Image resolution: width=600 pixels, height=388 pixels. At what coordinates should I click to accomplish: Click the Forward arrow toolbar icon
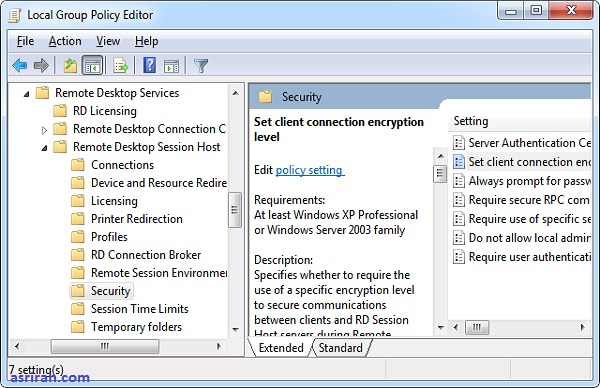pos(41,66)
